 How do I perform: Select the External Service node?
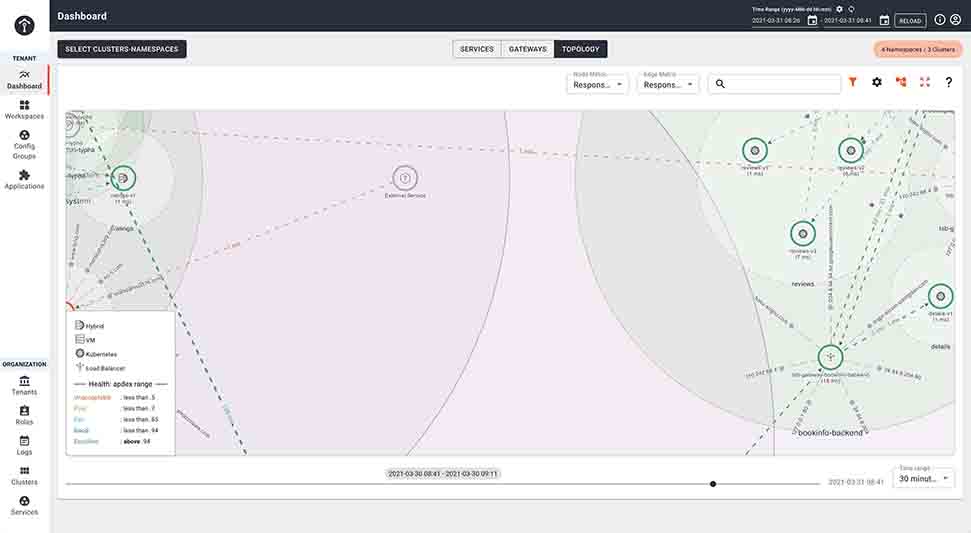click(x=405, y=178)
